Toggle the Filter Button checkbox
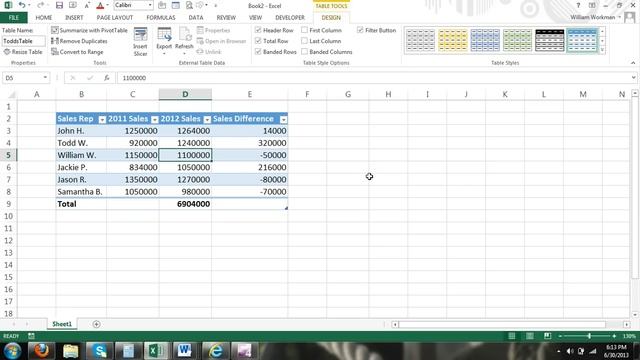This screenshot has width=640, height=360. pos(360,30)
